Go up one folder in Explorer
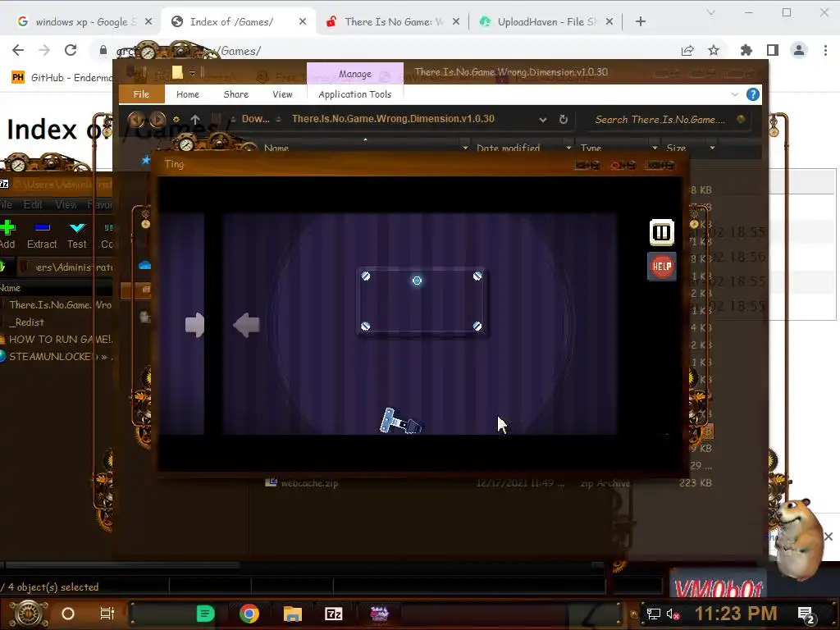 (195, 120)
